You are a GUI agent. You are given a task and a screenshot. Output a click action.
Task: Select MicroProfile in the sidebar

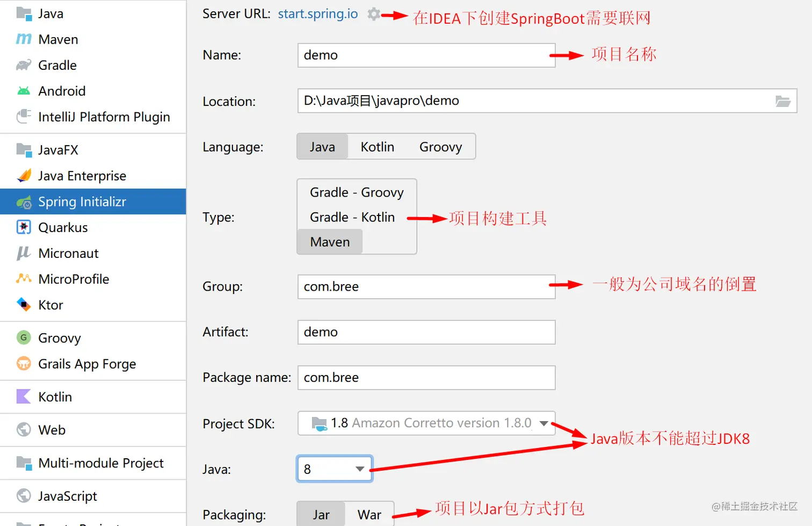click(x=93, y=279)
